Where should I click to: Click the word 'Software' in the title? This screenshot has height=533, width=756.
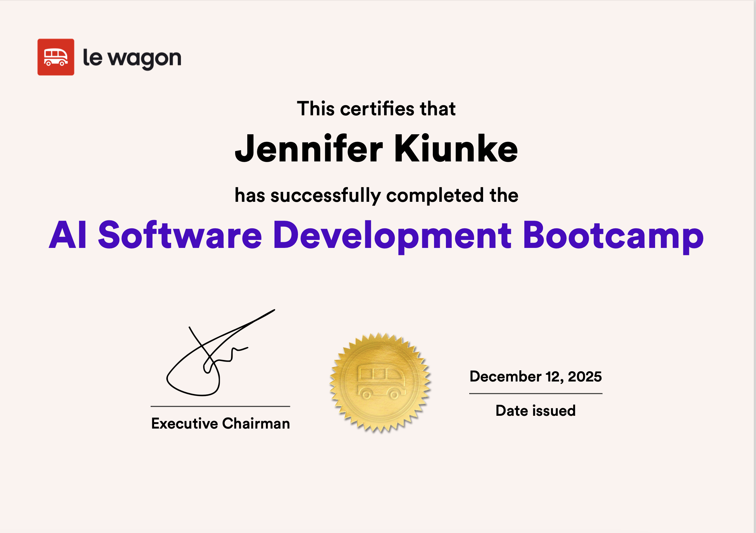(180, 235)
